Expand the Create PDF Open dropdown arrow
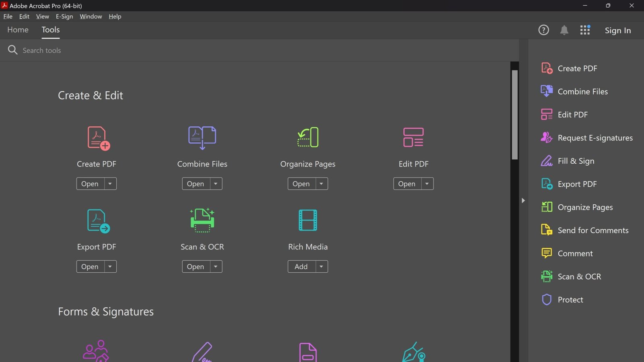This screenshot has width=644, height=362. 110,183
